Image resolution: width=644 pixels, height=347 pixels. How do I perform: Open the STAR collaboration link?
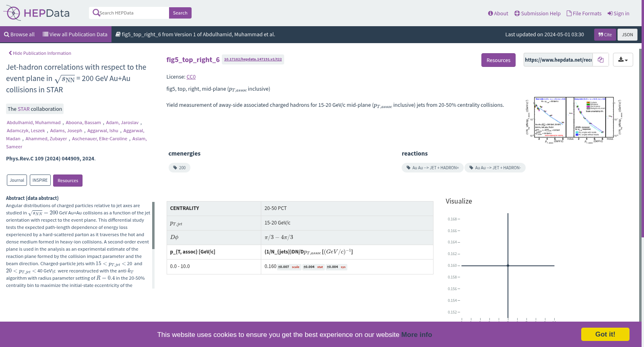coord(24,109)
